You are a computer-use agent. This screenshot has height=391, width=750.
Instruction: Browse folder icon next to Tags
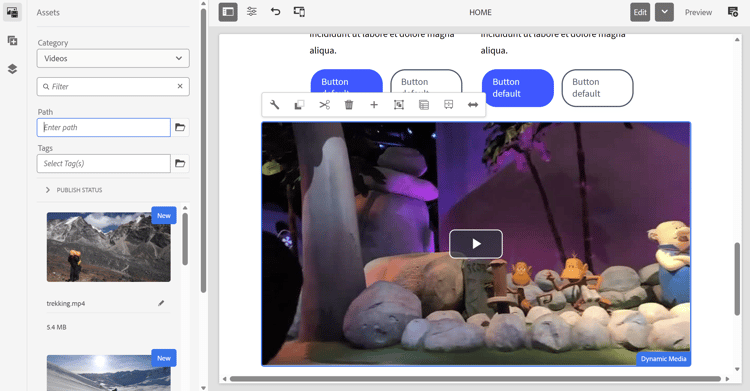180,164
